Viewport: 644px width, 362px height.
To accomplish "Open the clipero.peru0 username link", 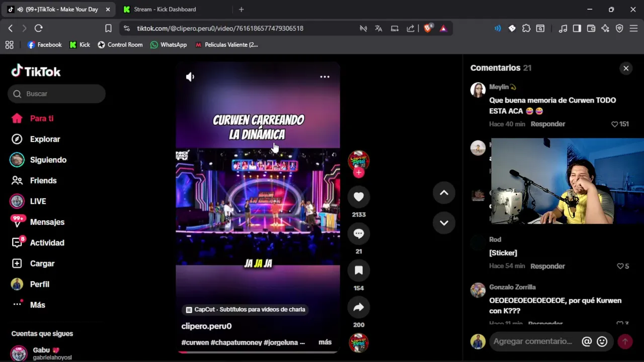I will tap(206, 326).
